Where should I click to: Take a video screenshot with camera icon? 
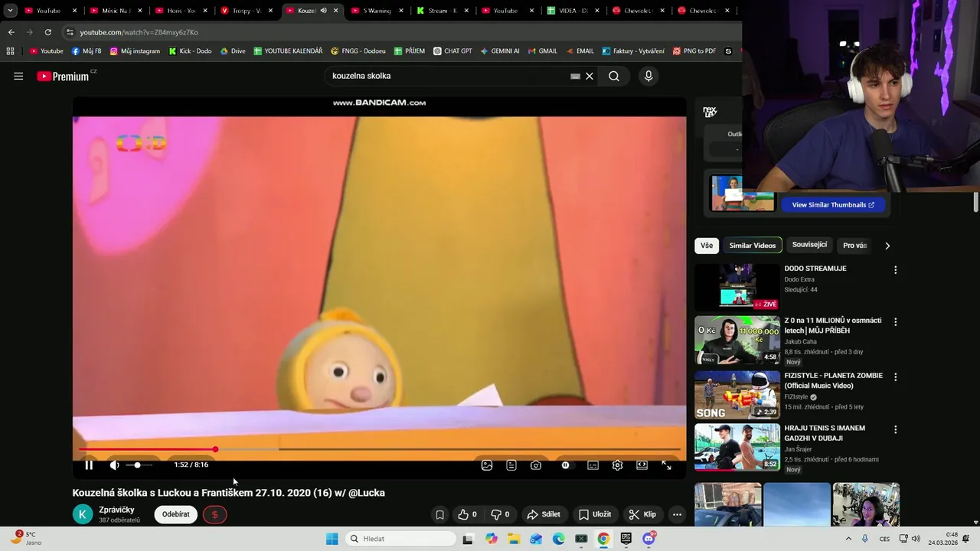coord(536,465)
